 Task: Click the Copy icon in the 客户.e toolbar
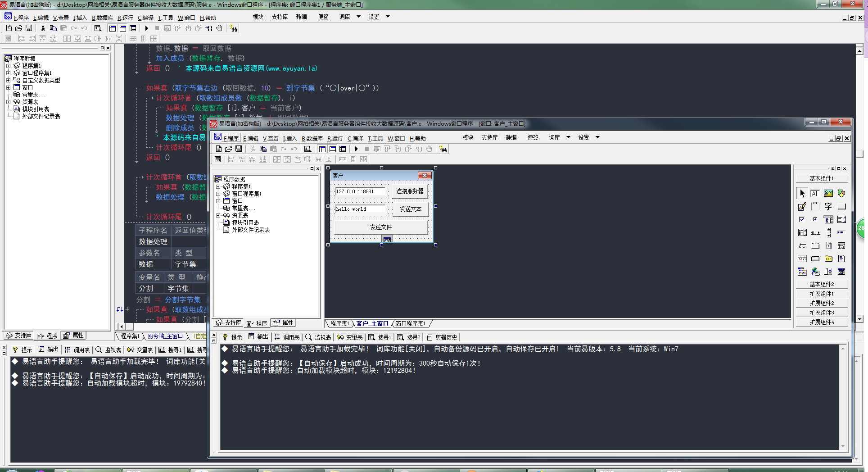(x=263, y=149)
